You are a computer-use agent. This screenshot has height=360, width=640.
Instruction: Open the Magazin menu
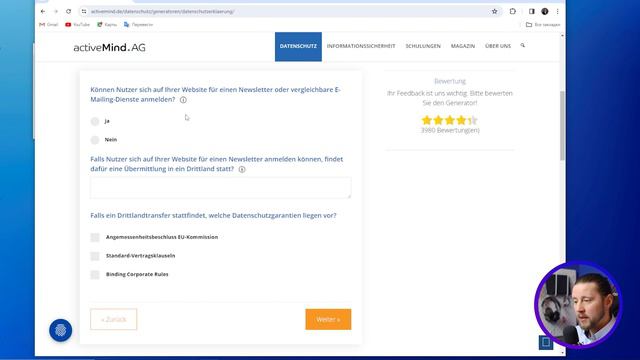click(x=463, y=46)
